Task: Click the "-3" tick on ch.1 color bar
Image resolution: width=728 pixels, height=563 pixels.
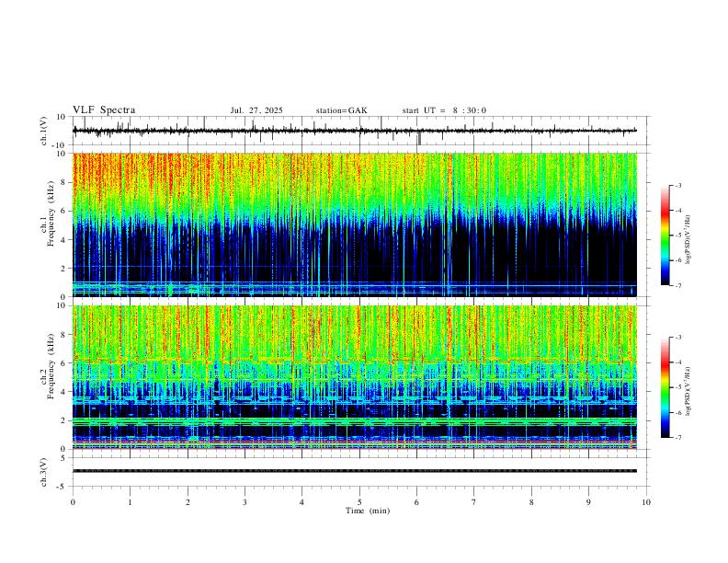Action: [677, 185]
